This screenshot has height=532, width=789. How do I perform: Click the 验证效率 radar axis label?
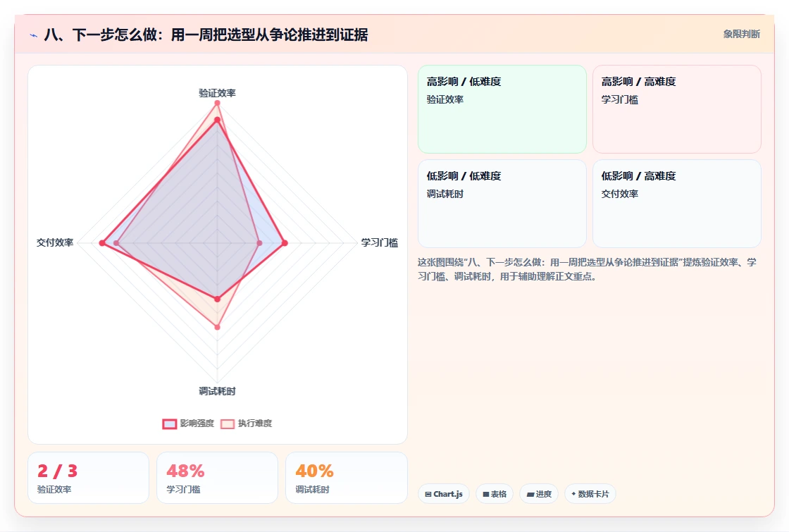click(218, 93)
